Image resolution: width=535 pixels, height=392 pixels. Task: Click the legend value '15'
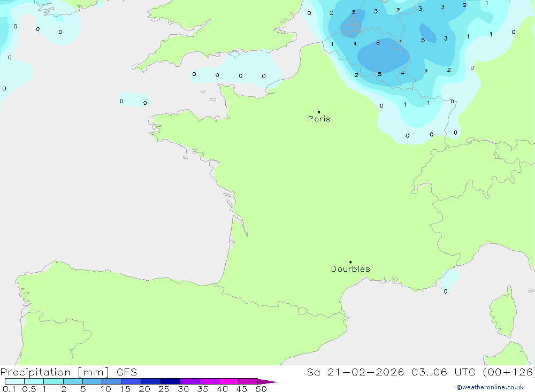(125, 389)
